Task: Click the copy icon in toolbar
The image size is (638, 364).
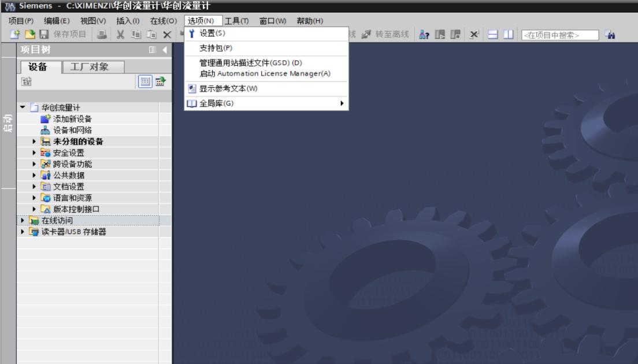Action: [x=136, y=35]
